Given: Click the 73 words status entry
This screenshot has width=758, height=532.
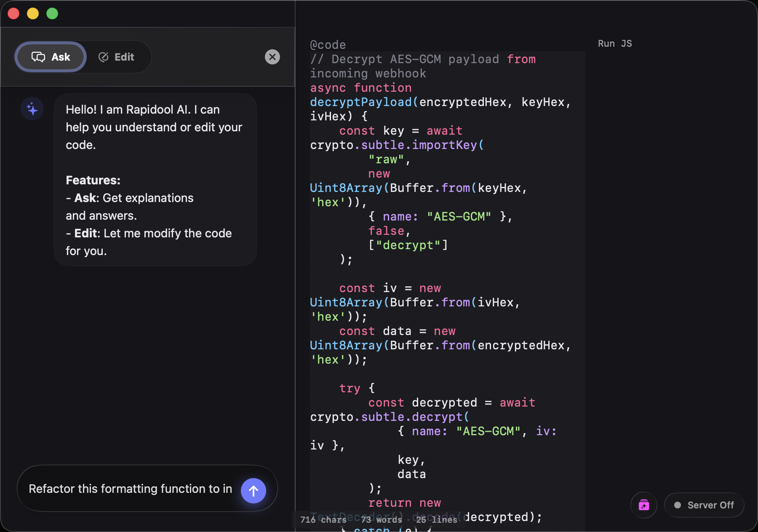Looking at the screenshot, I should point(382,520).
